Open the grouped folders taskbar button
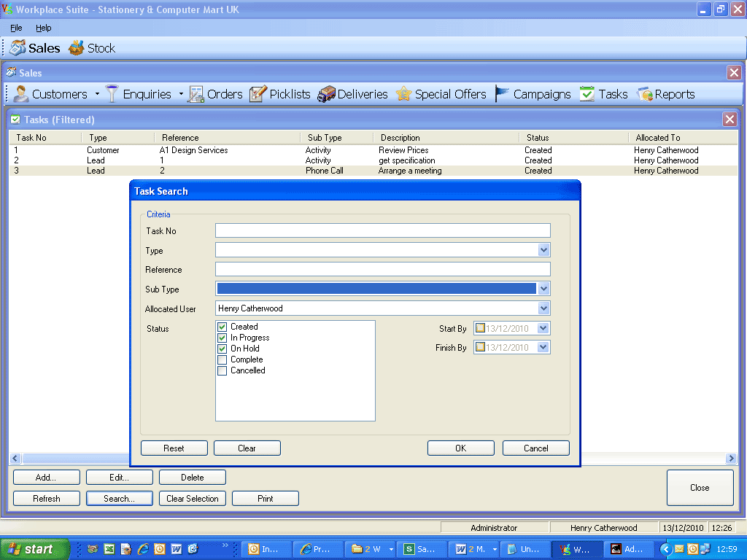747x560 pixels. [x=371, y=549]
